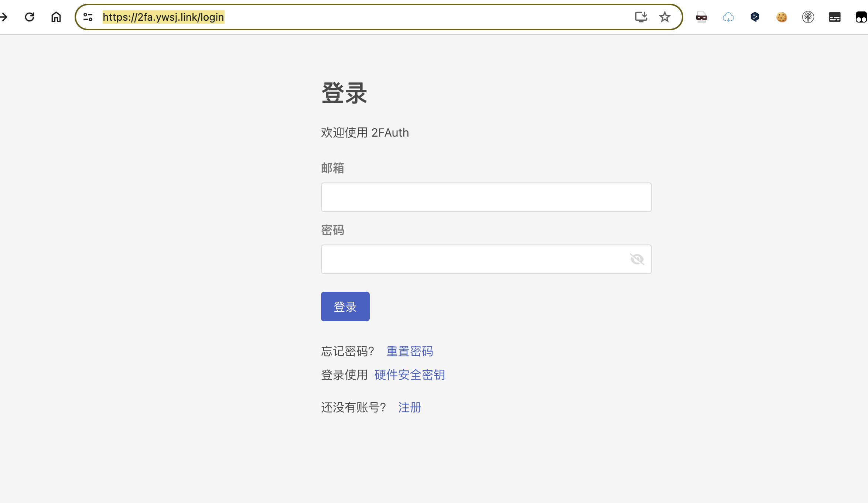Click the 邮箱 field label

[x=332, y=168]
